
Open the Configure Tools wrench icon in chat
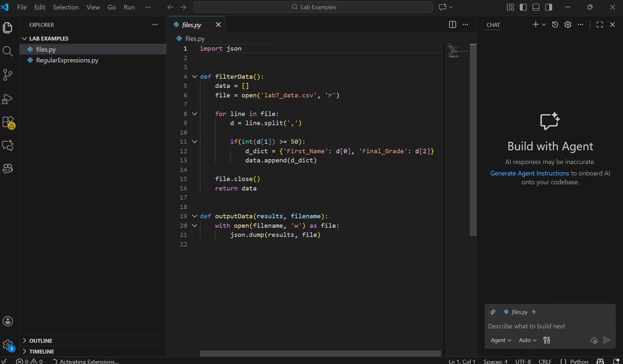point(546,340)
